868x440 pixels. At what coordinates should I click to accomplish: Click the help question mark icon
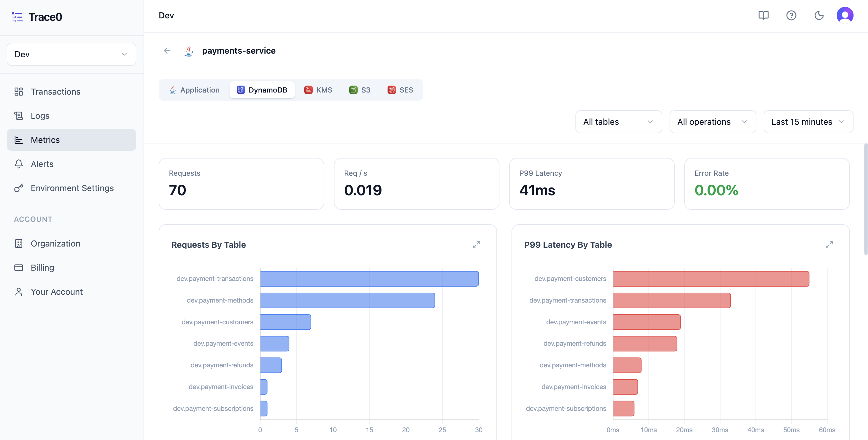click(x=791, y=15)
